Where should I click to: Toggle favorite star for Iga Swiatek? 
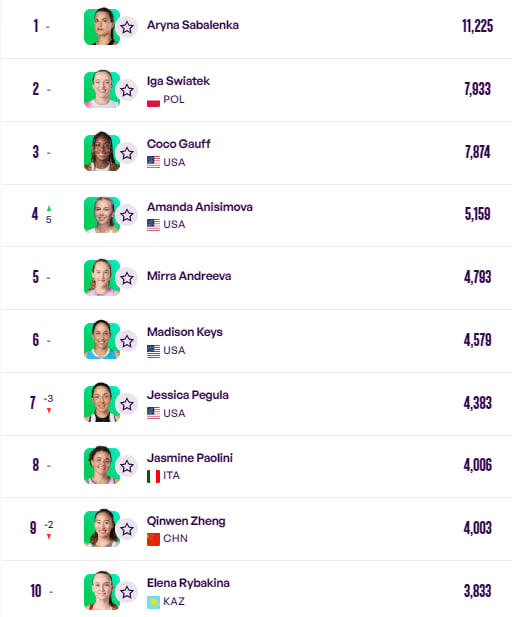127,91
